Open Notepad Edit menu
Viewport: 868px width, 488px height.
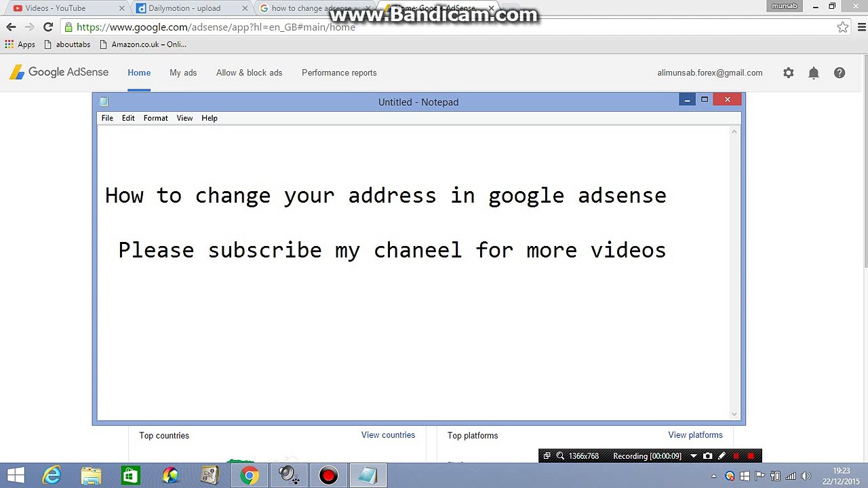click(x=128, y=118)
